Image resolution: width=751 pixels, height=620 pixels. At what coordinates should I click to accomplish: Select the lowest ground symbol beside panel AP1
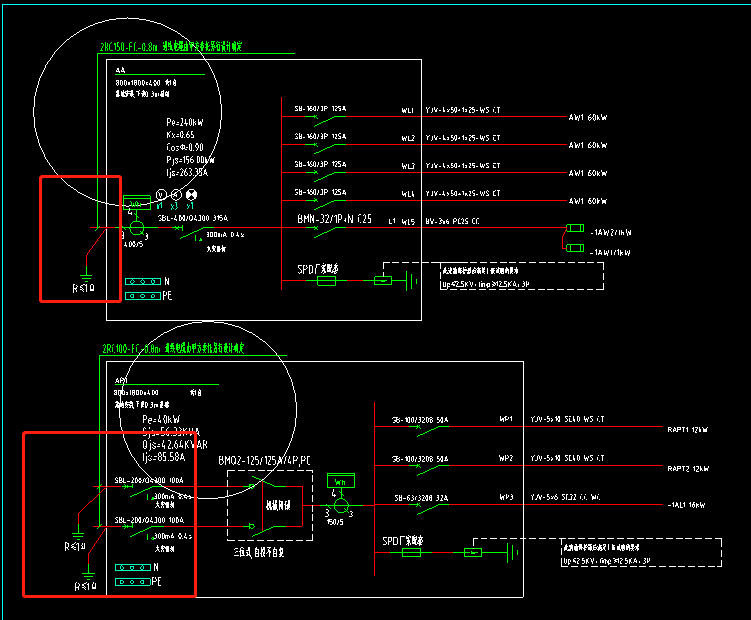(x=88, y=575)
